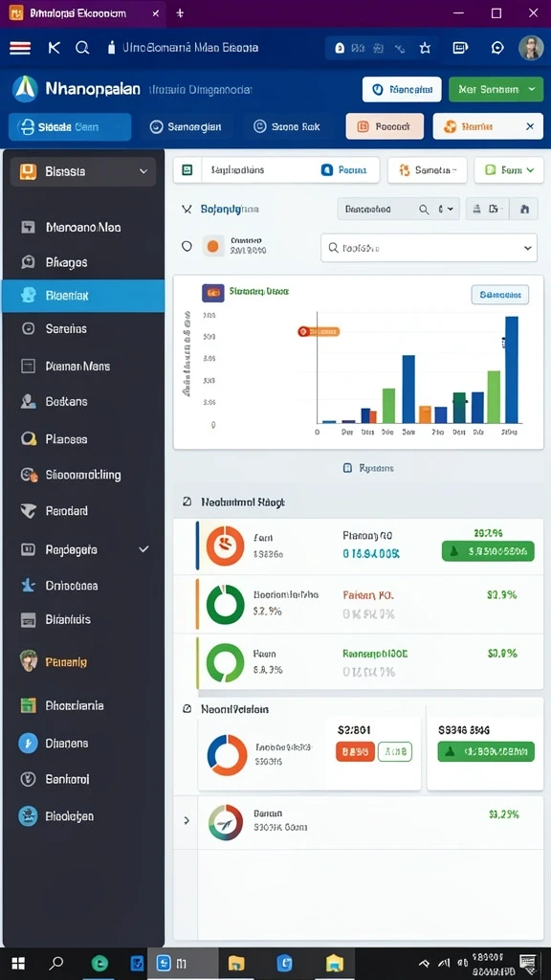Open Edge browser in the taskbar
The image size is (551, 980).
[99, 963]
